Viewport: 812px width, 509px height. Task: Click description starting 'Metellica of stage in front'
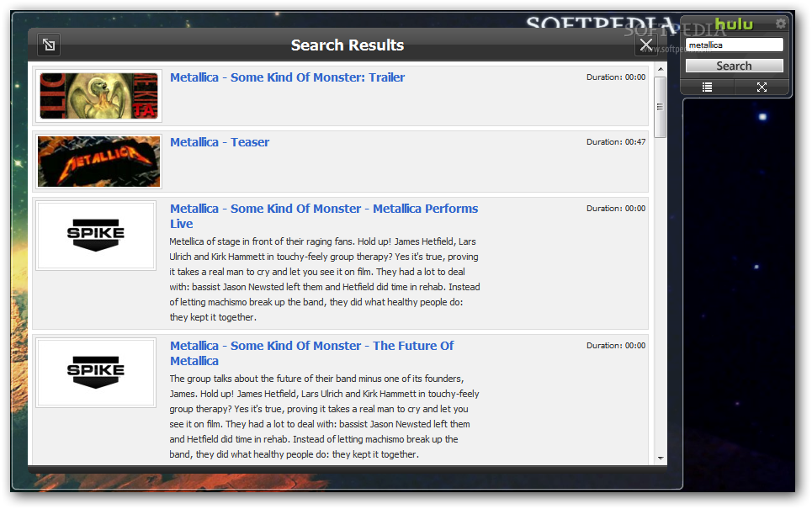coord(325,279)
